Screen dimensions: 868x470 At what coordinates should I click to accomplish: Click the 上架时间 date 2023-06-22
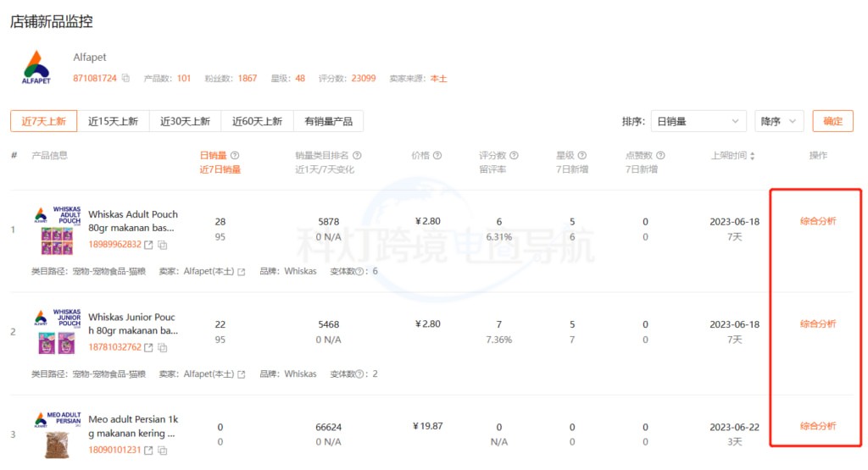pyautogui.click(x=735, y=427)
